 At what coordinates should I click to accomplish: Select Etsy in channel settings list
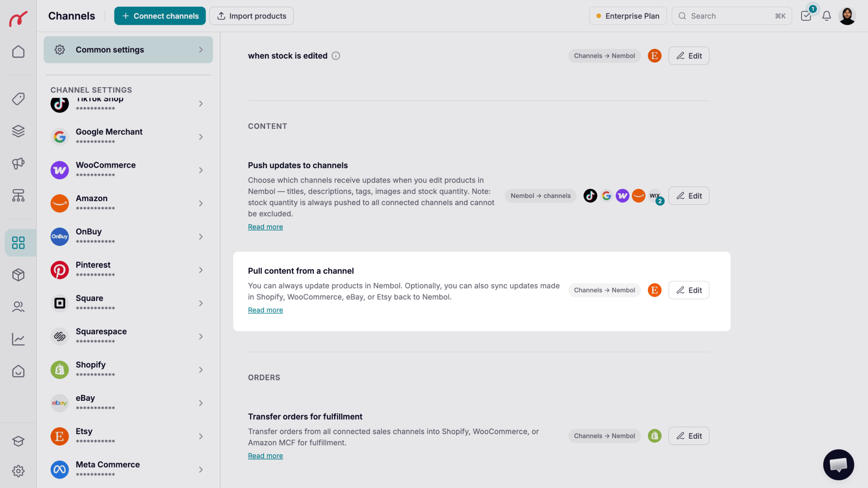(x=128, y=436)
